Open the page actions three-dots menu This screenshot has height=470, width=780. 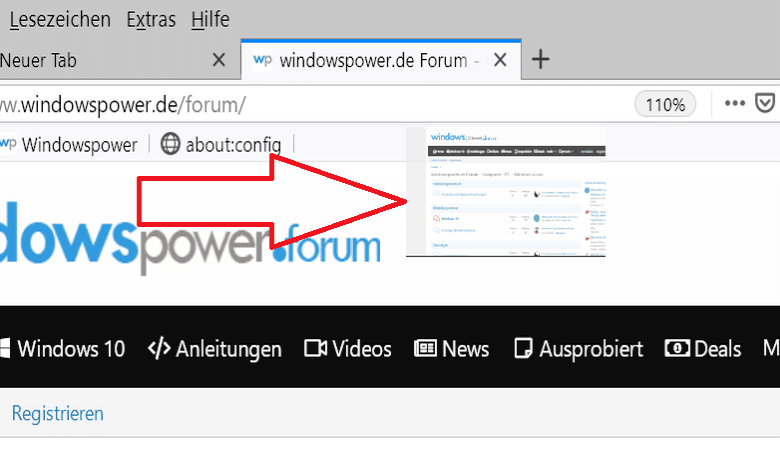pyautogui.click(x=735, y=103)
